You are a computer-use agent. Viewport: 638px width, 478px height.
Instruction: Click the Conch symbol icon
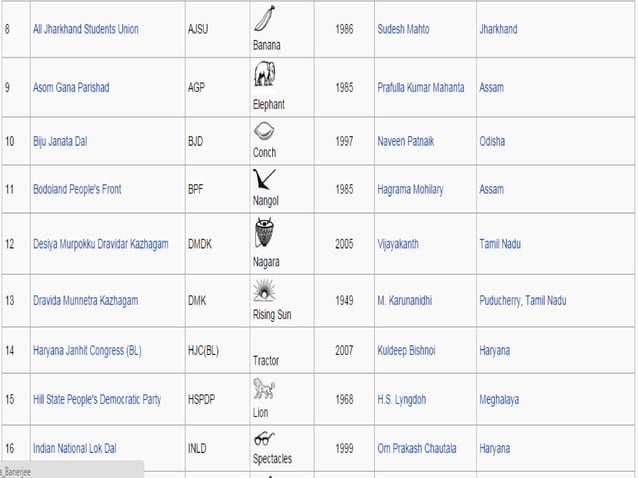tap(264, 131)
